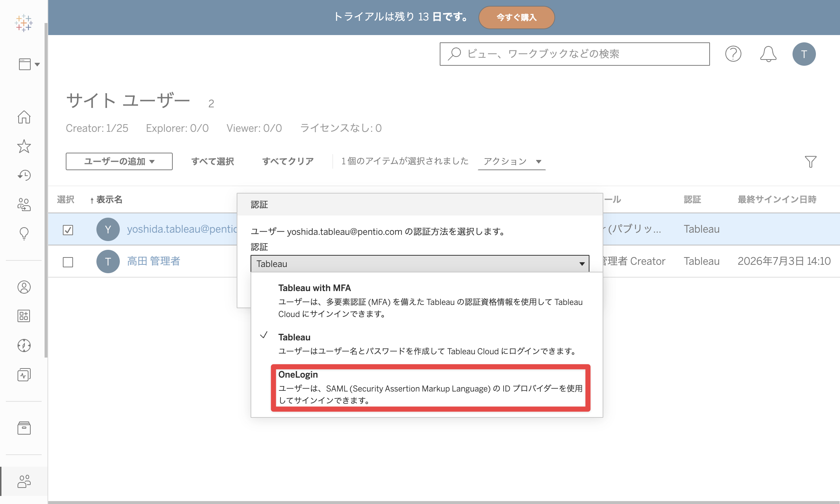The height and width of the screenshot is (504, 840).
Task: Click search magnifier icon in search box
Action: pyautogui.click(x=454, y=54)
